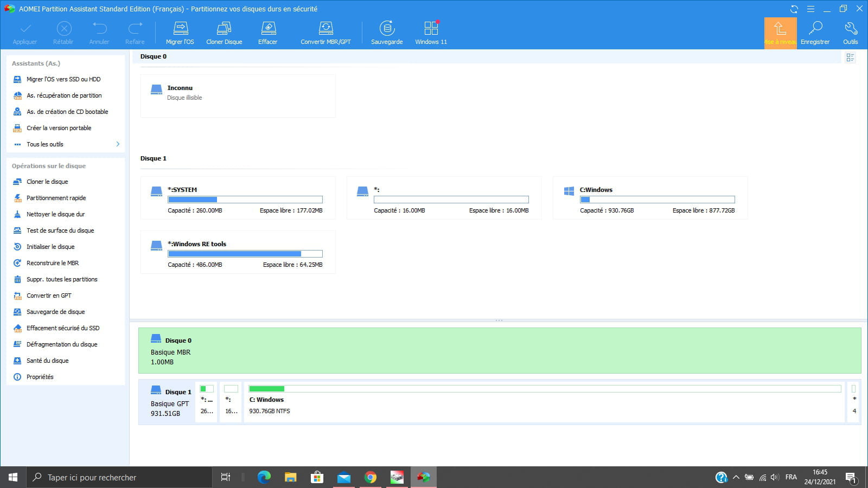The image size is (868, 488).
Task: Click the Assistants (As.) panel header
Action: click(x=36, y=63)
